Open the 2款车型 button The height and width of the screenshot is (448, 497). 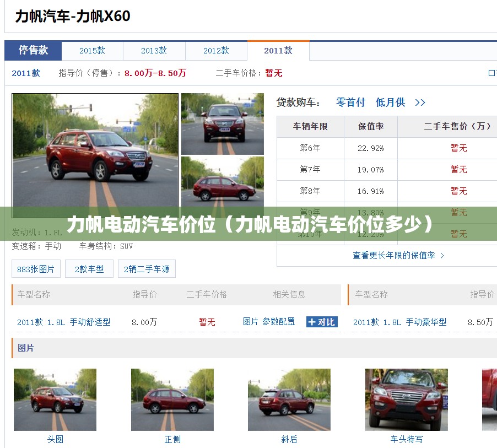tap(89, 269)
